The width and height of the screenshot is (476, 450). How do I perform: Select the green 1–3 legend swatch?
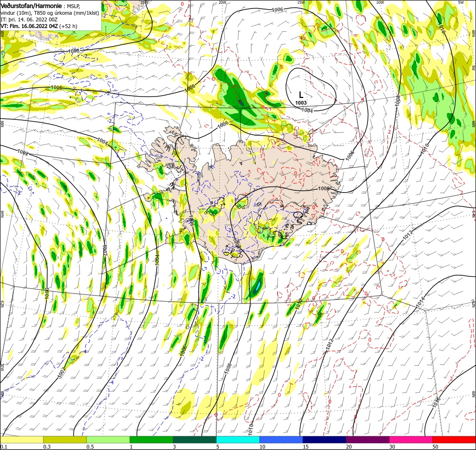[151, 440]
